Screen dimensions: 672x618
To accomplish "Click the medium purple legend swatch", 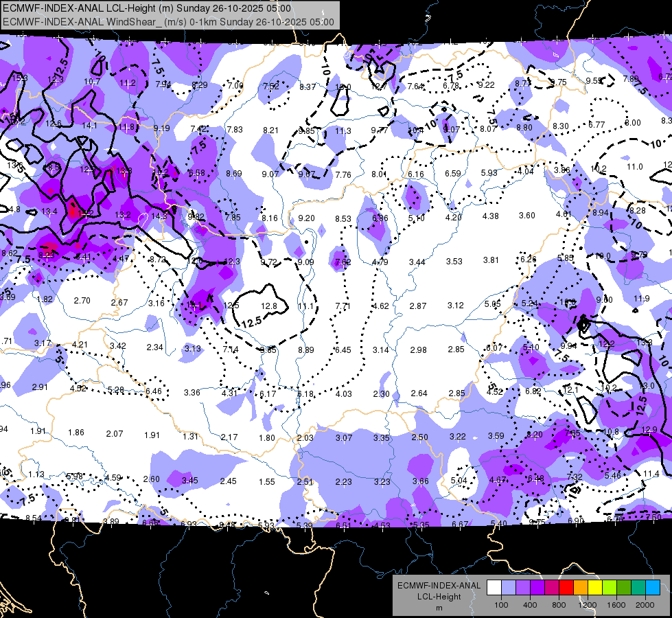I will click(x=523, y=588).
